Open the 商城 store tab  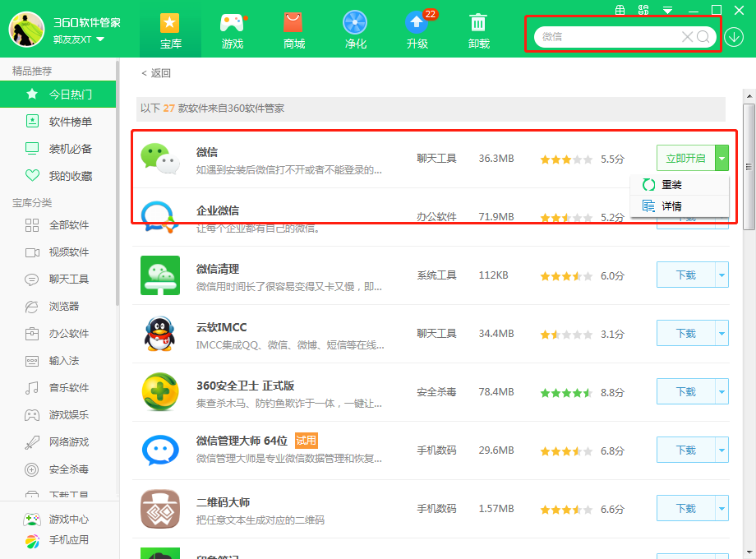click(293, 30)
